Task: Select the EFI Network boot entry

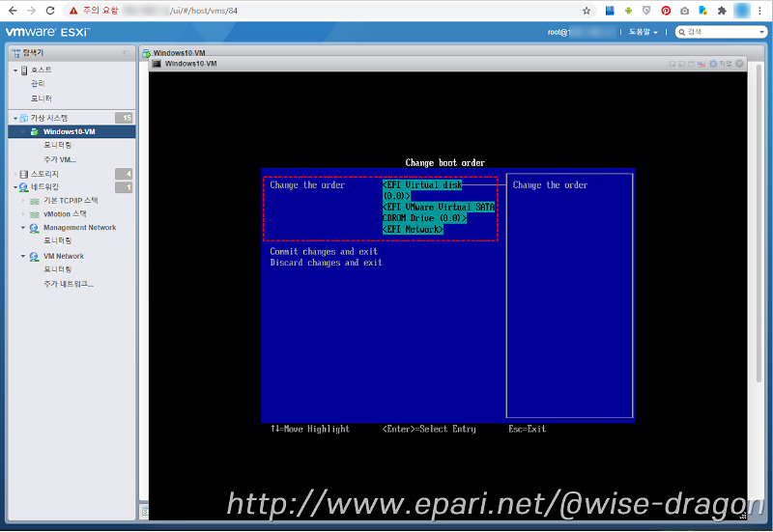Action: coord(413,229)
